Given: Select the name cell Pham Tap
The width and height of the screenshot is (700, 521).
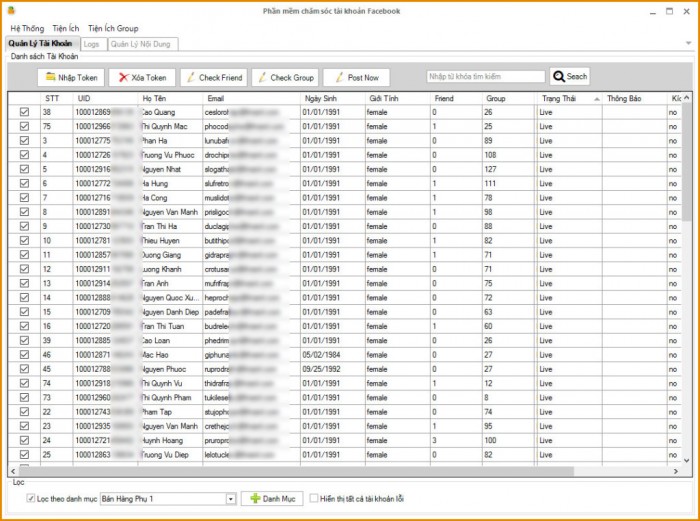Looking at the screenshot, I should tap(170, 412).
